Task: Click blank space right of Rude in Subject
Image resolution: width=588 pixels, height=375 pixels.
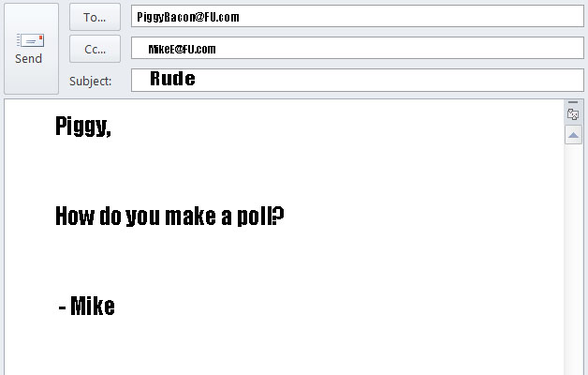Action: (375, 80)
